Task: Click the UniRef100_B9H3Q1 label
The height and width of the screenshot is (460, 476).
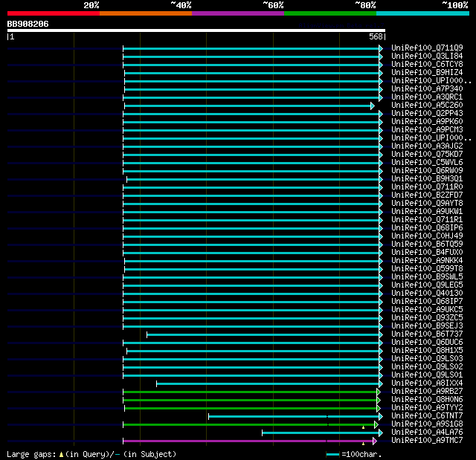Action: pyautogui.click(x=427, y=179)
